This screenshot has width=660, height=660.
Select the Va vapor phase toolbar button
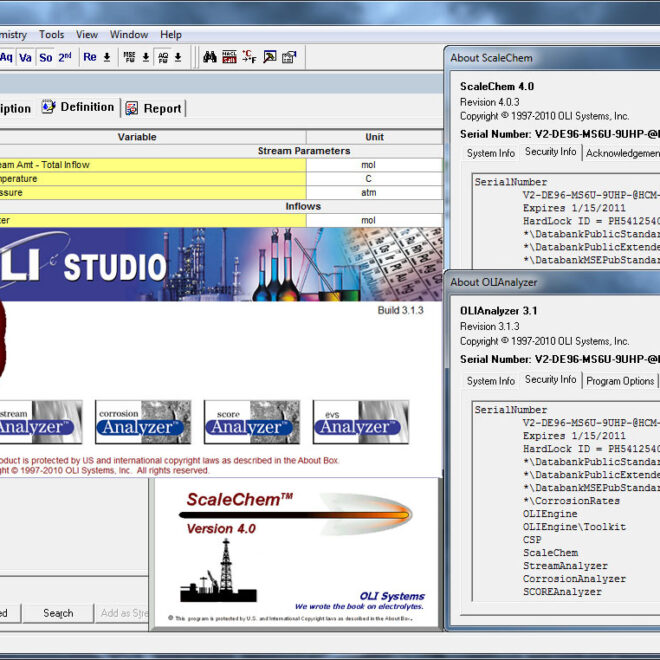tap(26, 57)
